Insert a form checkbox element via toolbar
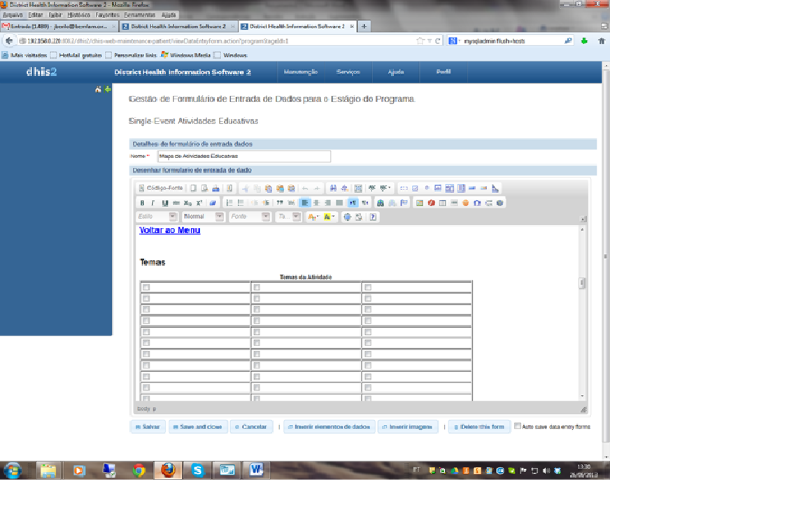The image size is (787, 532). (x=415, y=189)
